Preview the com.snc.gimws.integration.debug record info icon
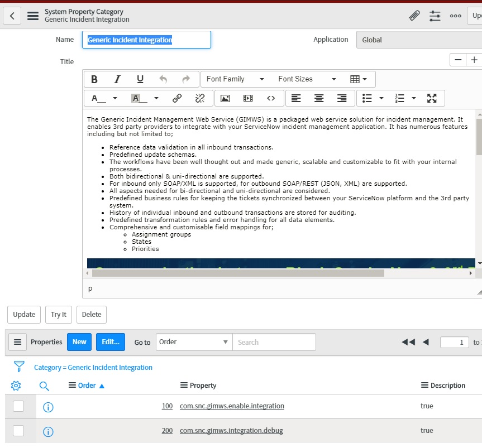The height and width of the screenshot is (448, 482). click(48, 432)
